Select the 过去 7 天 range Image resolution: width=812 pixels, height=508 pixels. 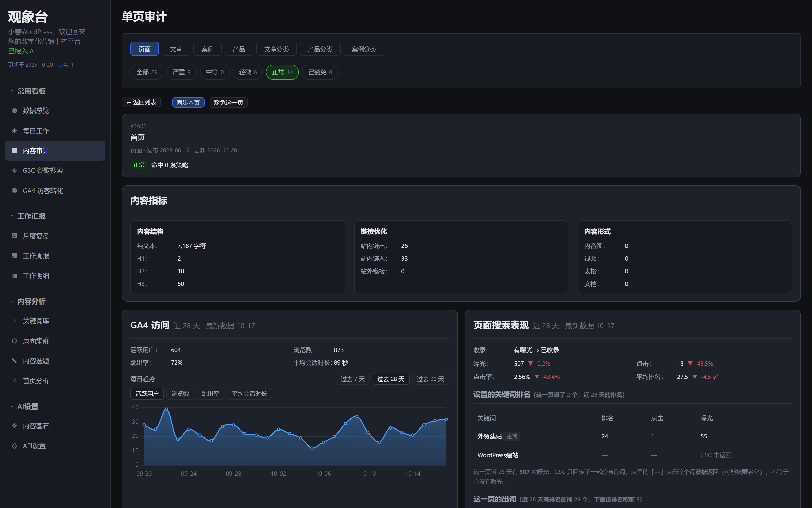353,379
